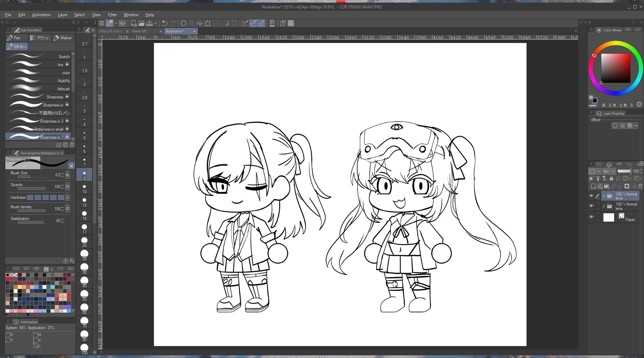Click the Scale/Rotate transform icon

click(x=208, y=23)
